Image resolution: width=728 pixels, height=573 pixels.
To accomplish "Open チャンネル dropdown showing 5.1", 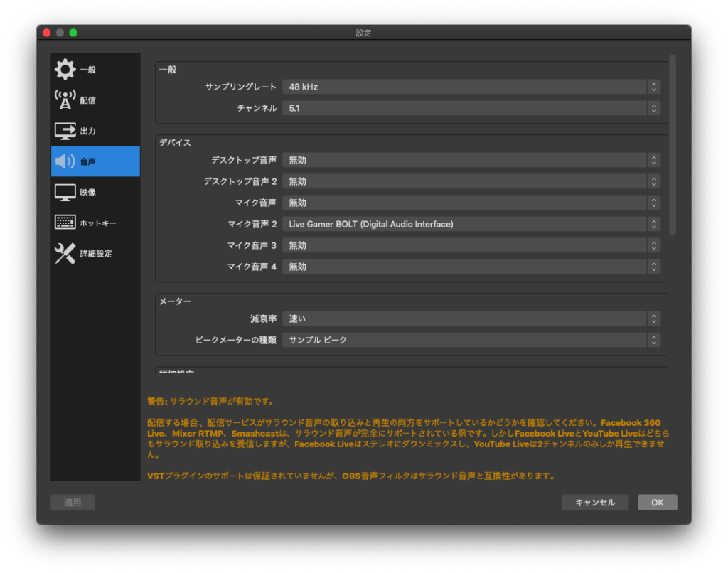I will point(471,108).
